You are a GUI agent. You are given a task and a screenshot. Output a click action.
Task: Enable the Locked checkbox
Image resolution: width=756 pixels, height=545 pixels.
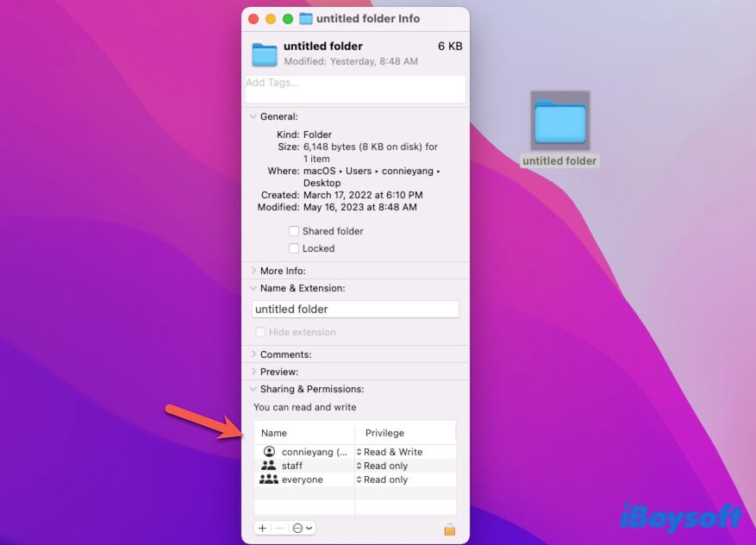coord(293,248)
